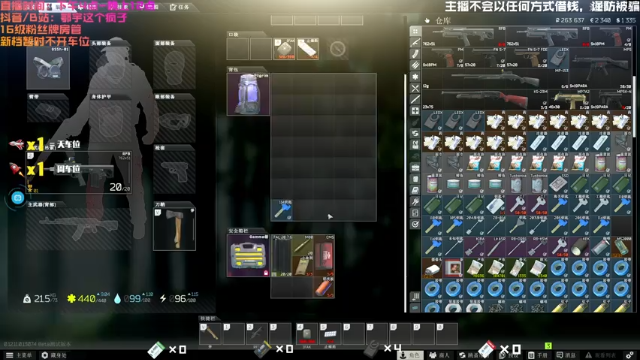Filter stash by crossed melee icon
Screen dimensions: 640x360
click(x=415, y=88)
